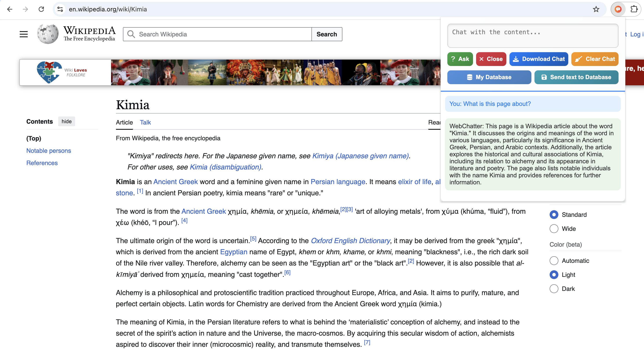Select the Wide text width option
Image resolution: width=644 pixels, height=356 pixels.
[x=554, y=229]
